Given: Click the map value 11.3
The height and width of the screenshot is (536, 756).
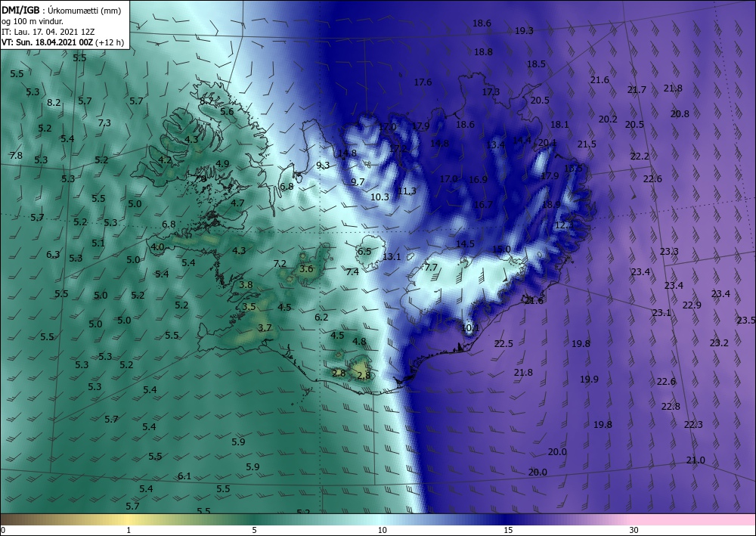Looking at the screenshot, I should click(407, 191).
